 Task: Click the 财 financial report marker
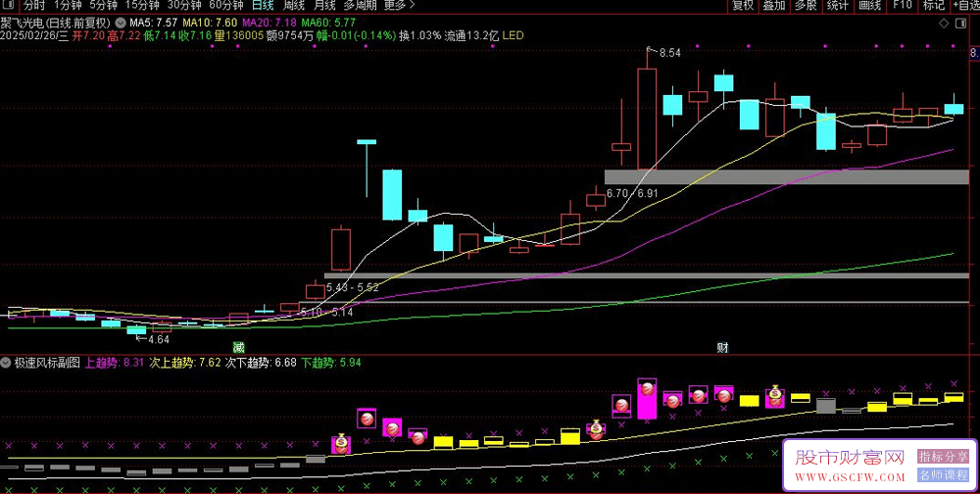[723, 348]
